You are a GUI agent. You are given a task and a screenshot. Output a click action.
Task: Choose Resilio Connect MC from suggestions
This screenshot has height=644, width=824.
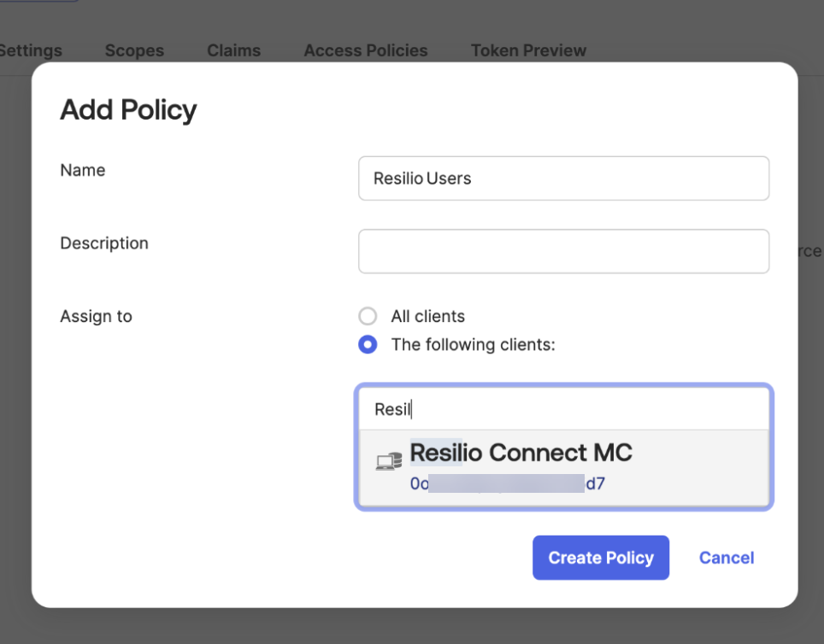(521, 453)
